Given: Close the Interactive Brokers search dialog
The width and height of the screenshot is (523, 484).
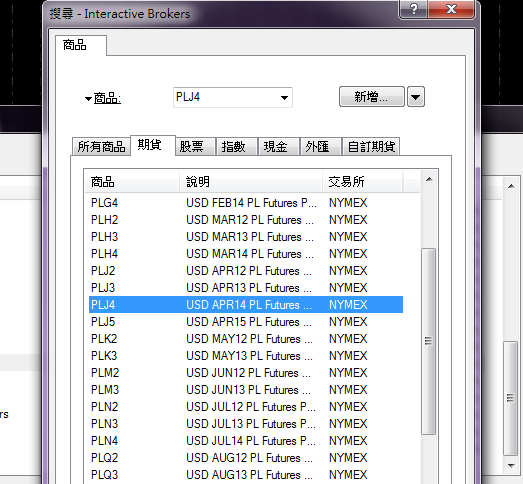Looking at the screenshot, I should (x=451, y=9).
